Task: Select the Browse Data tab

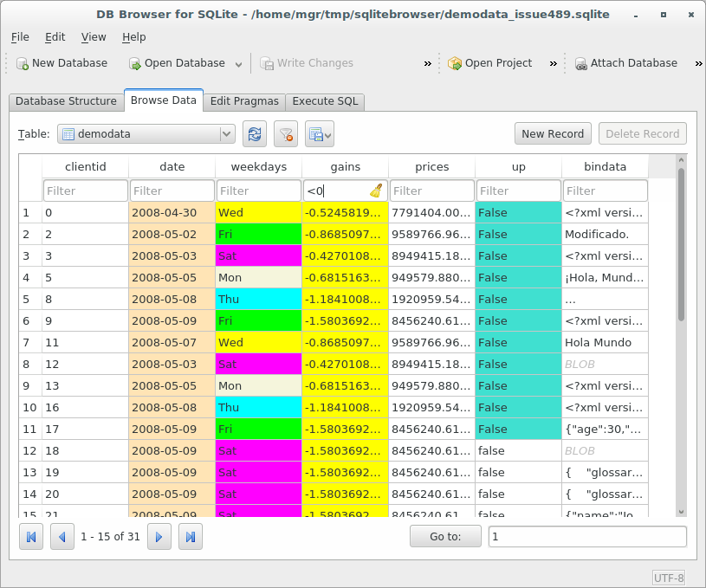Action: (164, 100)
